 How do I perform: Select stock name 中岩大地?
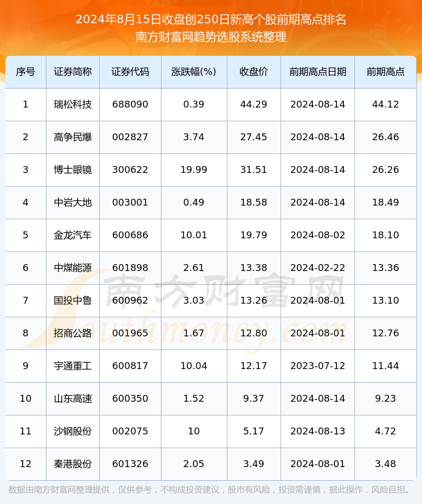[73, 202]
